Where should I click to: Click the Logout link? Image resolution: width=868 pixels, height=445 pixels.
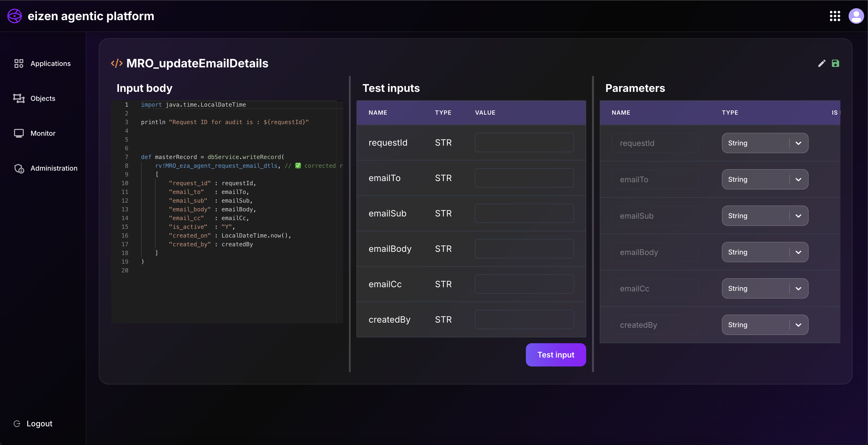click(x=39, y=423)
